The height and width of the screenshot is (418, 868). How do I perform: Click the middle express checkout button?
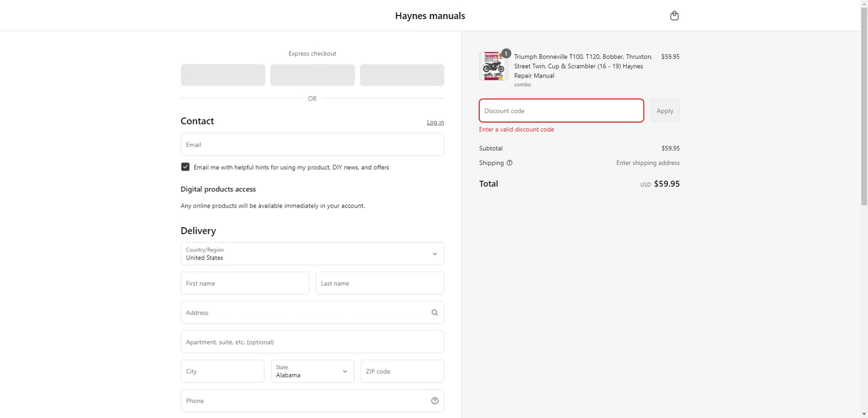(x=312, y=75)
